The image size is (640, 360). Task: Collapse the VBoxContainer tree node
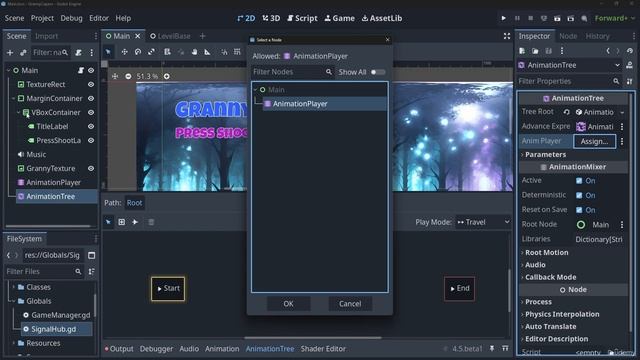[18, 113]
